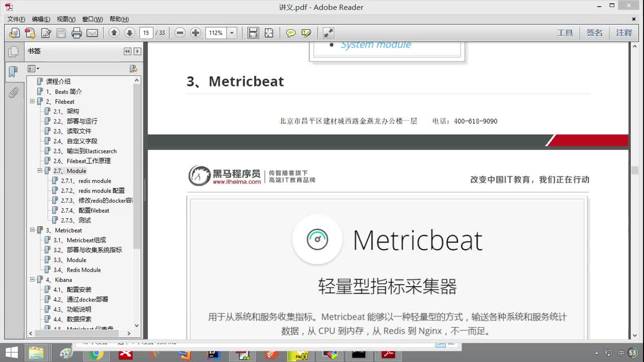Collapse the 4、Kibana bookmark node
The width and height of the screenshot is (644, 362).
click(32, 280)
